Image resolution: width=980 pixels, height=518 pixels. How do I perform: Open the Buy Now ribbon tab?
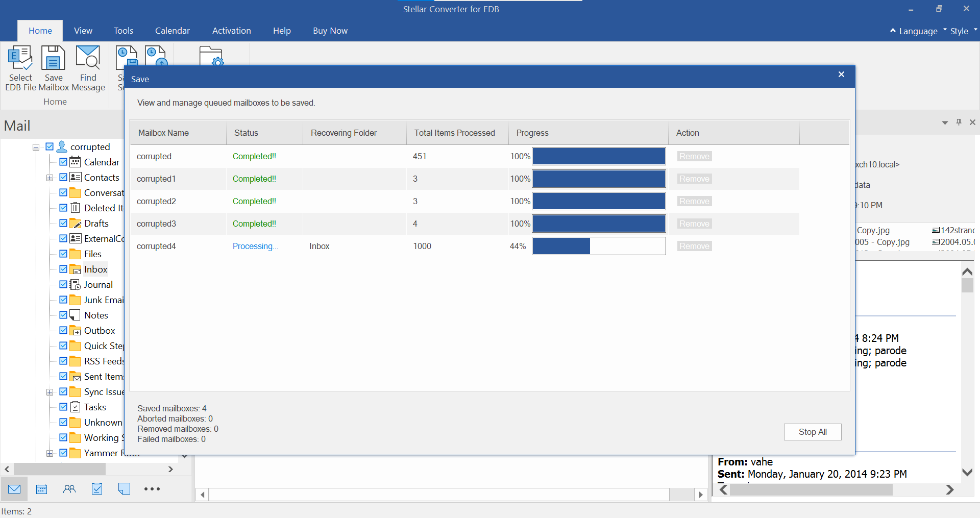(x=330, y=31)
